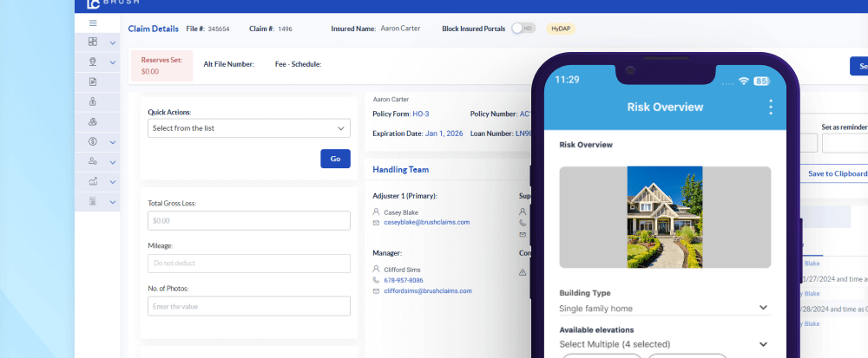Screen dimensions: 868x358
Task: Click the HyDAP badge
Action: click(561, 29)
